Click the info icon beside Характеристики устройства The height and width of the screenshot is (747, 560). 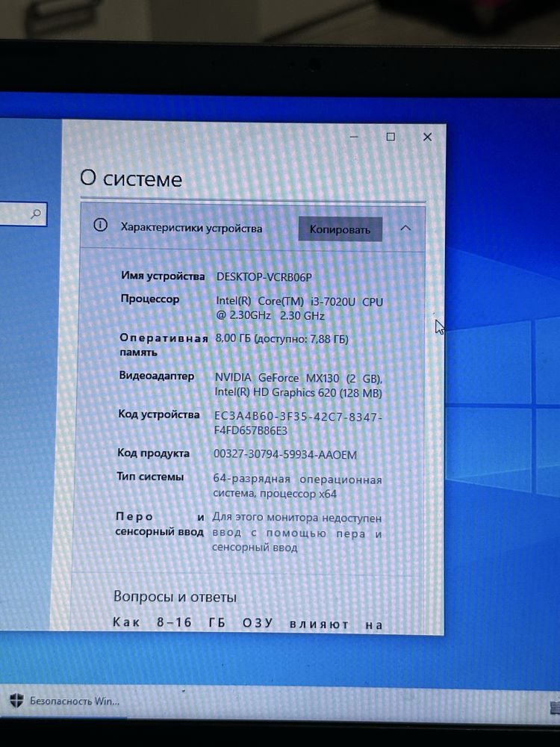[x=100, y=225]
